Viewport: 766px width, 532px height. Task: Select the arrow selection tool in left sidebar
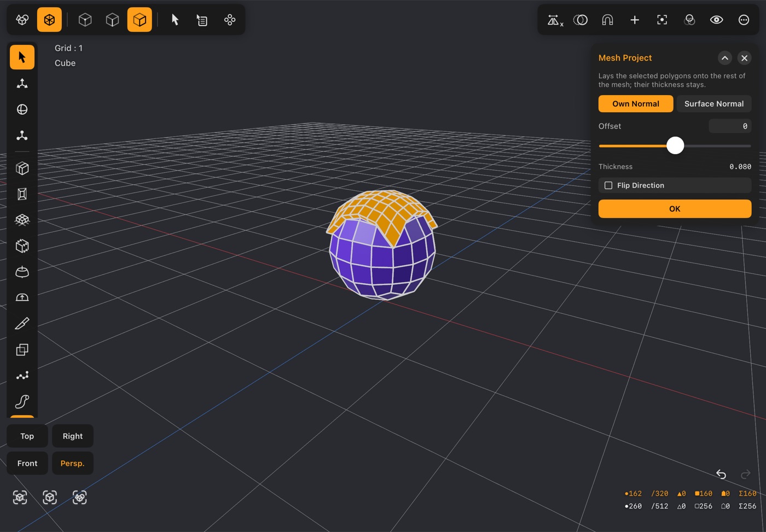22,57
